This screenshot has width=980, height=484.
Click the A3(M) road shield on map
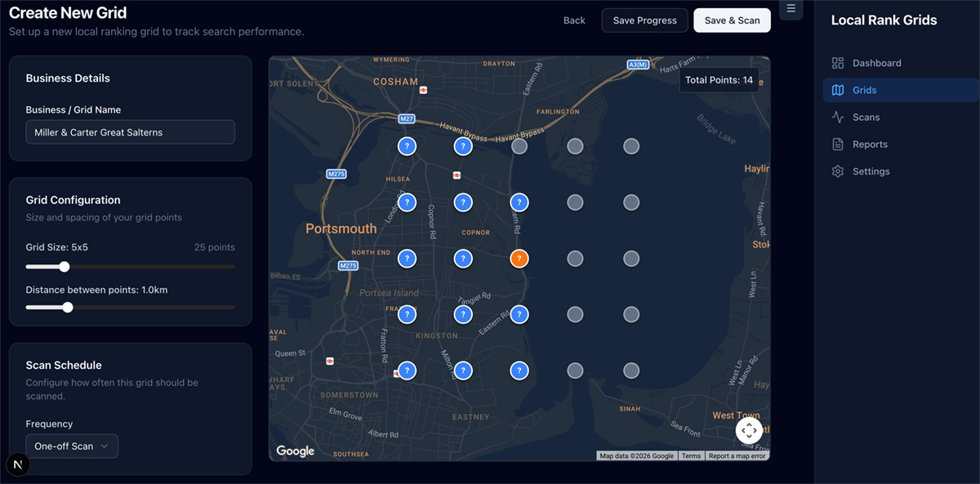coord(639,64)
